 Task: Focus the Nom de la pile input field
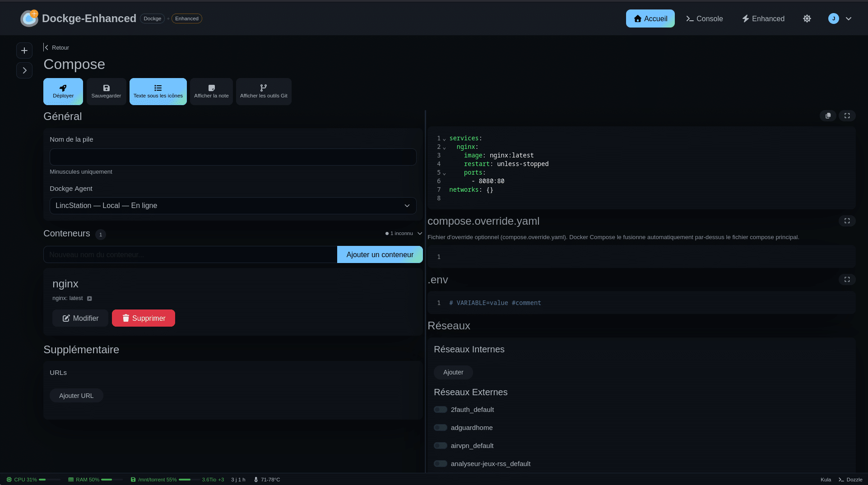[x=233, y=157]
